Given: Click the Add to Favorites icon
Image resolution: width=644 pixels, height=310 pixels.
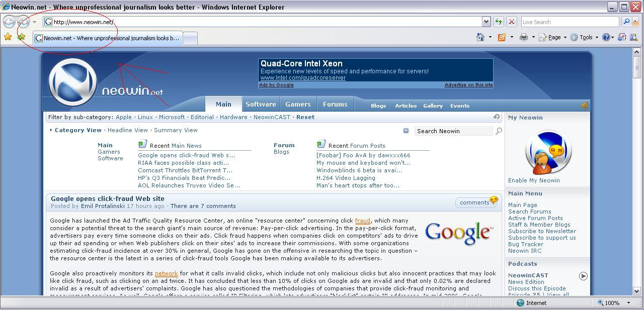Looking at the screenshot, I should pos(21,37).
